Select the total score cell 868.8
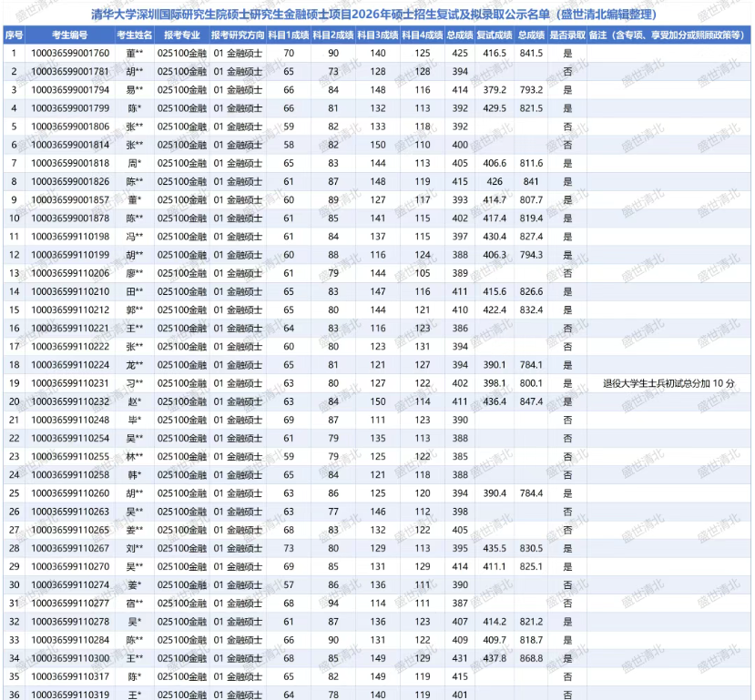This screenshot has height=700, width=755. (531, 658)
